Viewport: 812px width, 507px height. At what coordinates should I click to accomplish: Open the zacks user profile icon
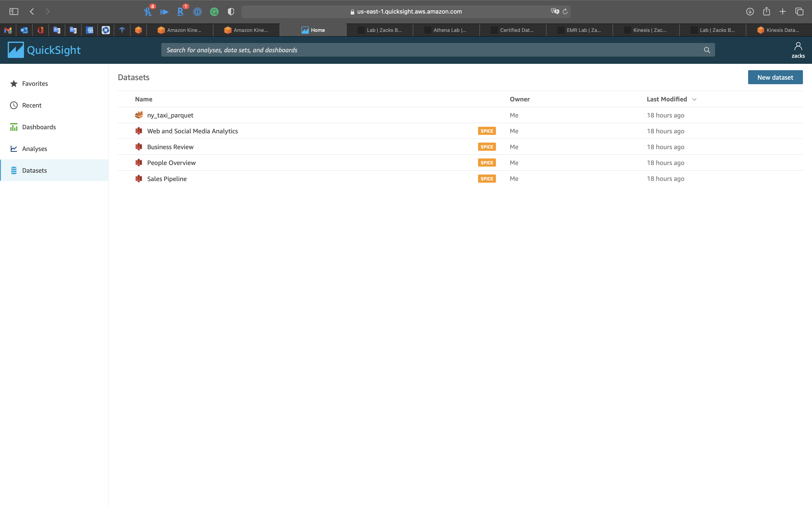(x=798, y=46)
